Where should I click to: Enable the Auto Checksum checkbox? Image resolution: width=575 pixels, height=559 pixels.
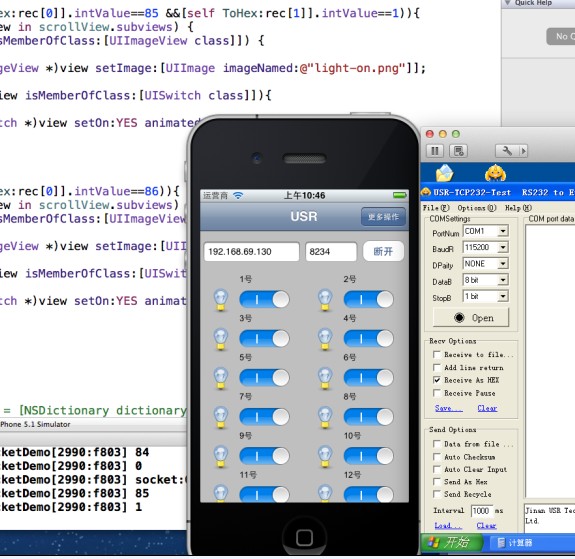(x=436, y=457)
